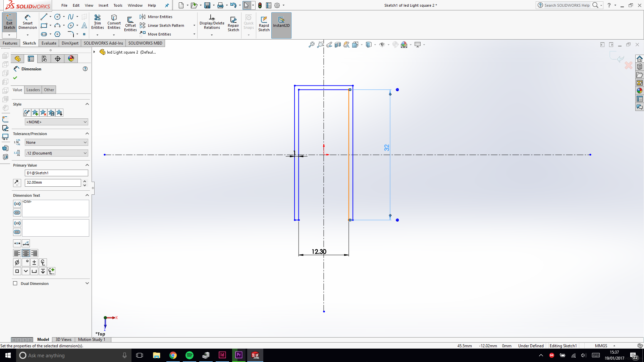Viewport: 644px width, 362px height.
Task: Open the Style <NONE> dropdown
Action: [x=56, y=122]
